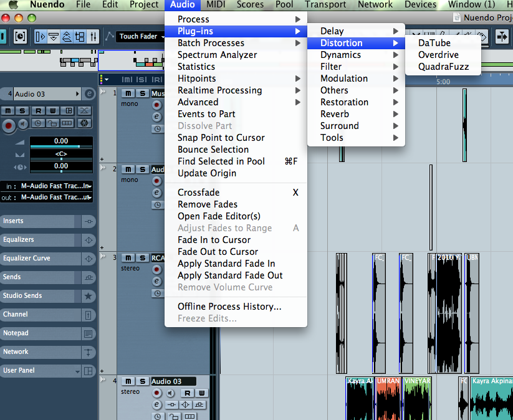Click inspector monitor speaker button
This screenshot has height=420, width=513.
click(22, 124)
